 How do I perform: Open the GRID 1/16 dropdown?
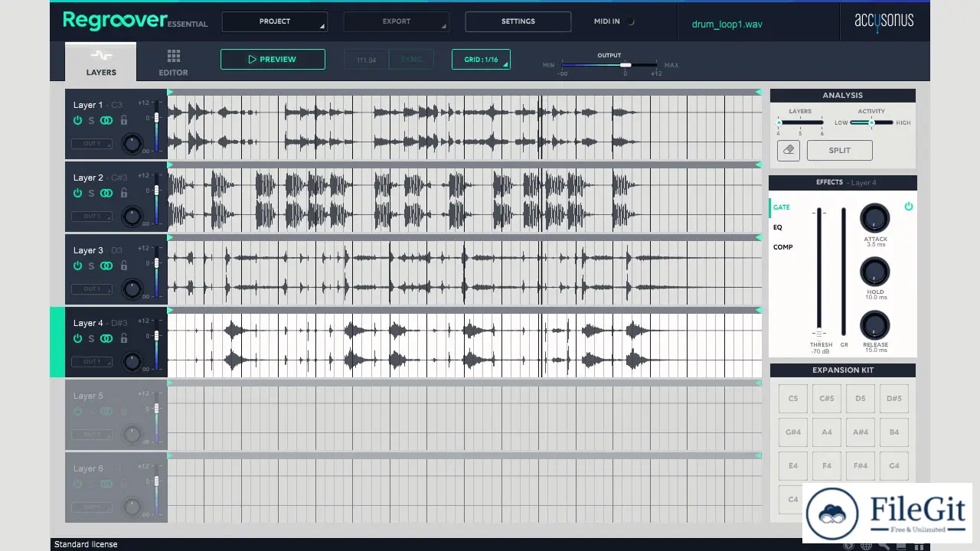tap(481, 59)
